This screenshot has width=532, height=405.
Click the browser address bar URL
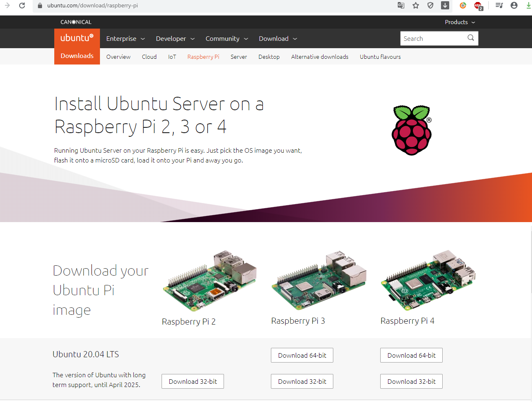(x=93, y=5)
